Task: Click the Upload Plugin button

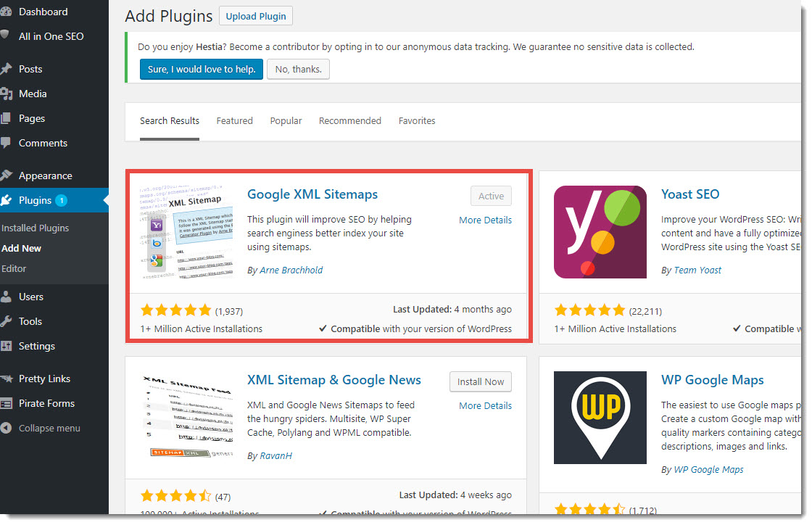Action: [x=256, y=16]
